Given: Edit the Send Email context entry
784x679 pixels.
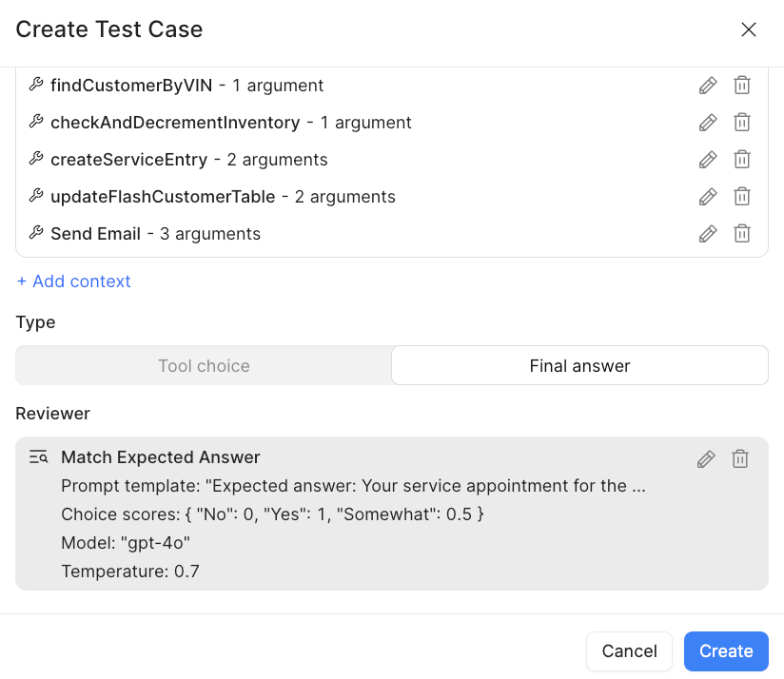Looking at the screenshot, I should [x=707, y=234].
